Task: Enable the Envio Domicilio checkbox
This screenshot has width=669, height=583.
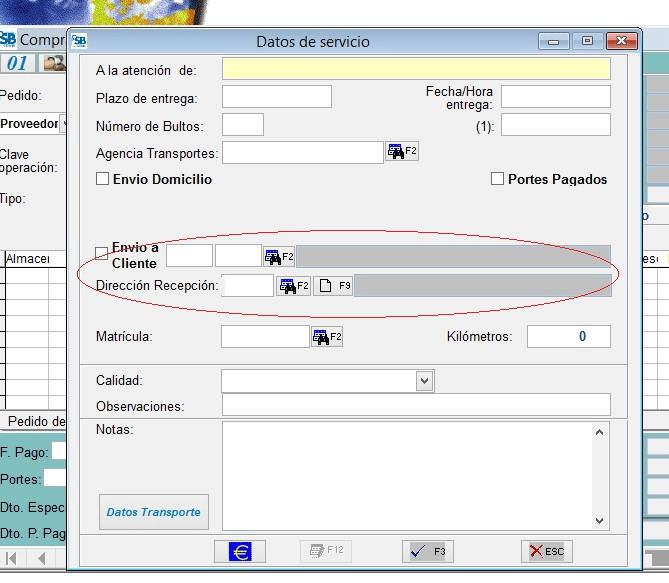Action: point(102,180)
